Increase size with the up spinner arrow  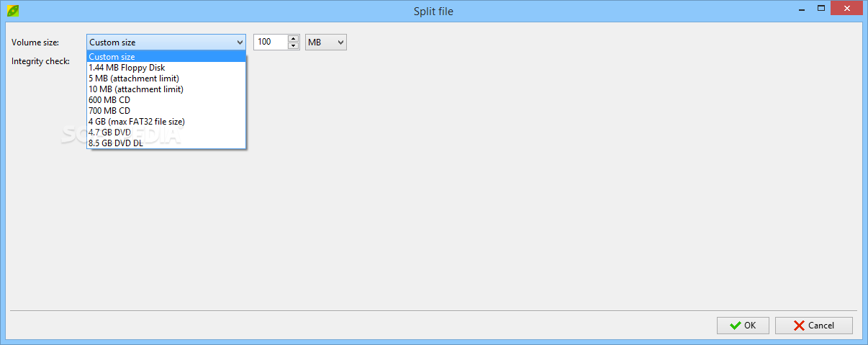pyautogui.click(x=293, y=39)
